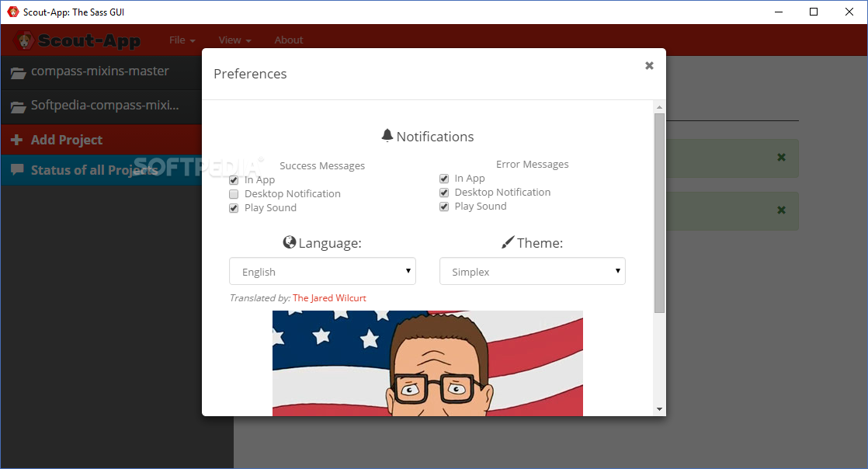Screen dimensions: 868x469
Task: Click the globe icon beside Language
Action: (290, 242)
